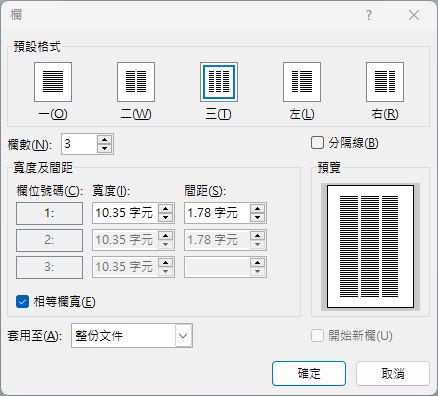
Task: Increase column 2 width value
Action: coord(166,236)
